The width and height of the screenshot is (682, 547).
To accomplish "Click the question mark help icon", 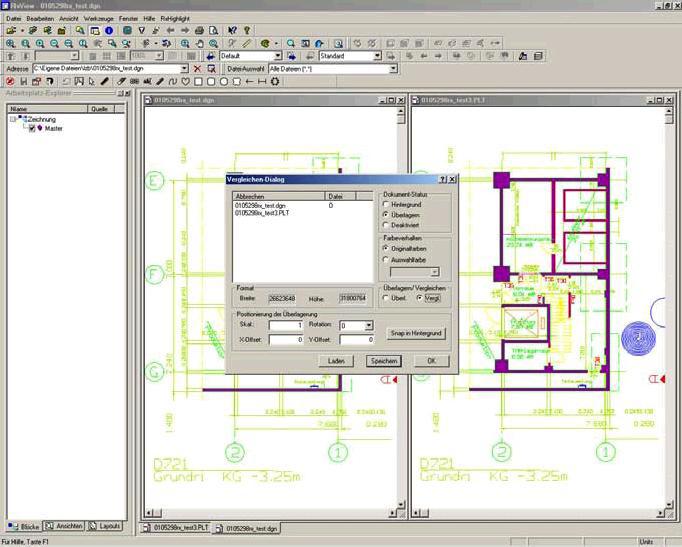I will pyautogui.click(x=247, y=30).
